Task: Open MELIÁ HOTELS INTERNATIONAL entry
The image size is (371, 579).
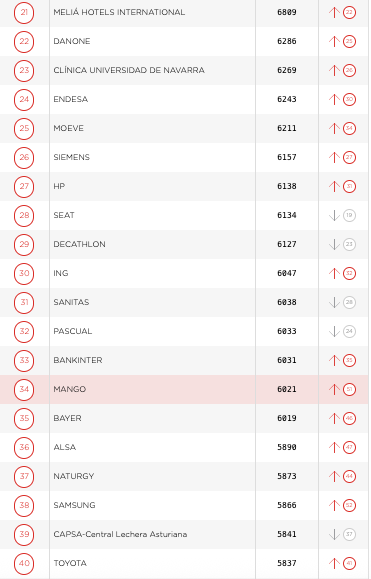Action: tap(119, 12)
